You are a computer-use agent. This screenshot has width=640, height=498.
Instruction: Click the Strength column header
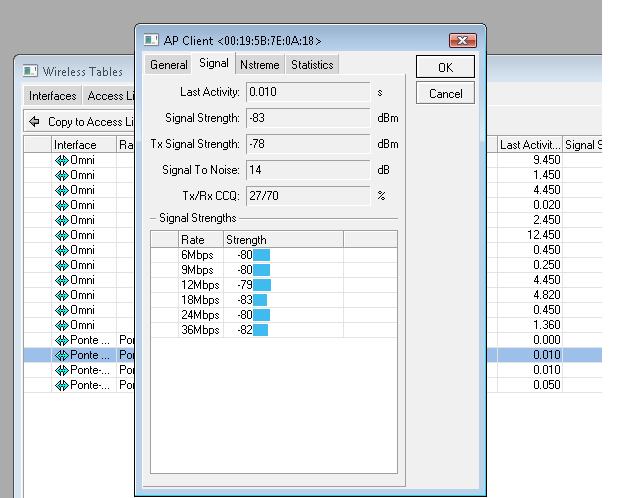(246, 240)
